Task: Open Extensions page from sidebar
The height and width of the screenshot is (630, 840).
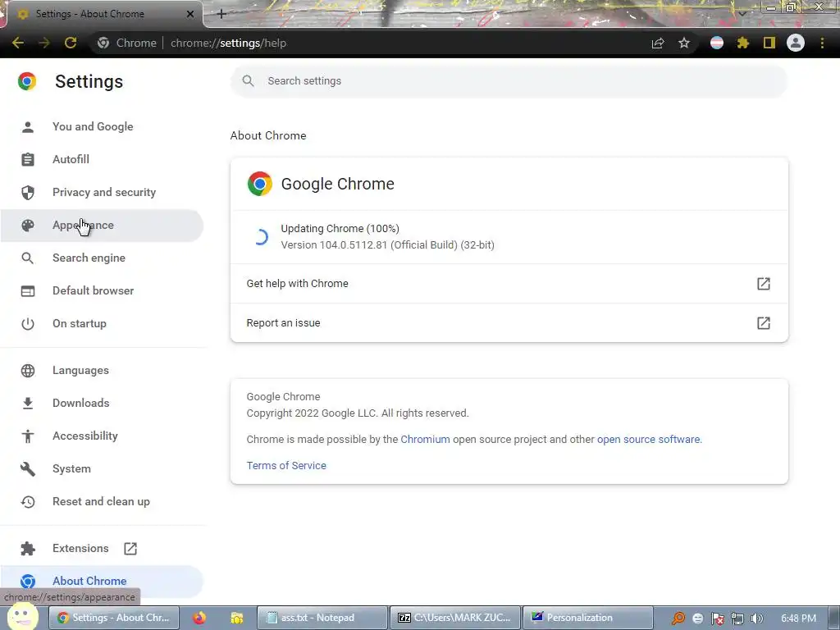Action: pyautogui.click(x=102, y=548)
